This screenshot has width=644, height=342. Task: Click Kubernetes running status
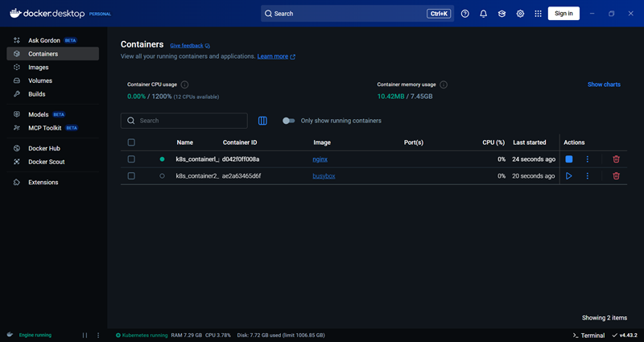tap(142, 336)
